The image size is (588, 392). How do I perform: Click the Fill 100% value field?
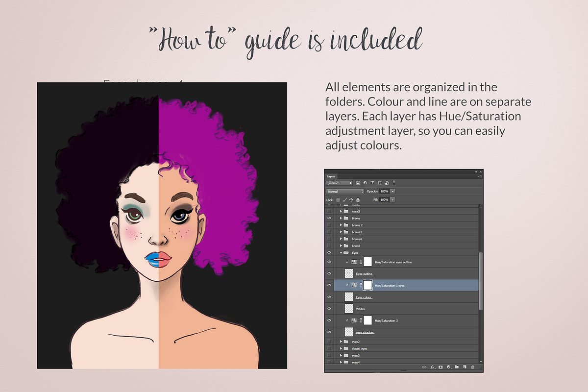coord(384,200)
